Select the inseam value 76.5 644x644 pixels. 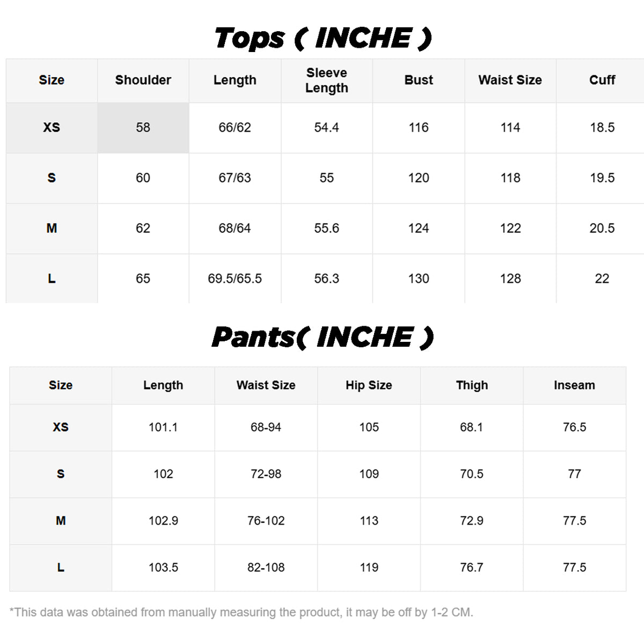tap(574, 427)
